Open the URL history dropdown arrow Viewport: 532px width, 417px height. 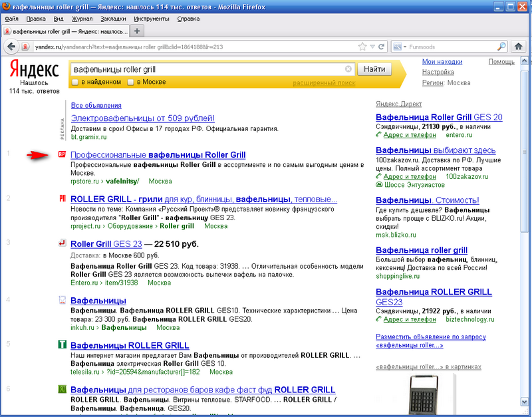coord(372,47)
